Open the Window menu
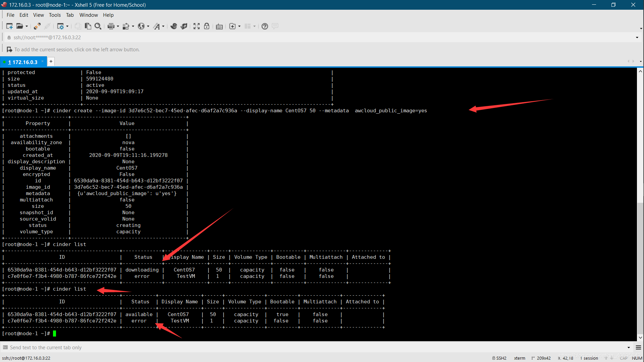This screenshot has height=362, width=644. [89, 15]
